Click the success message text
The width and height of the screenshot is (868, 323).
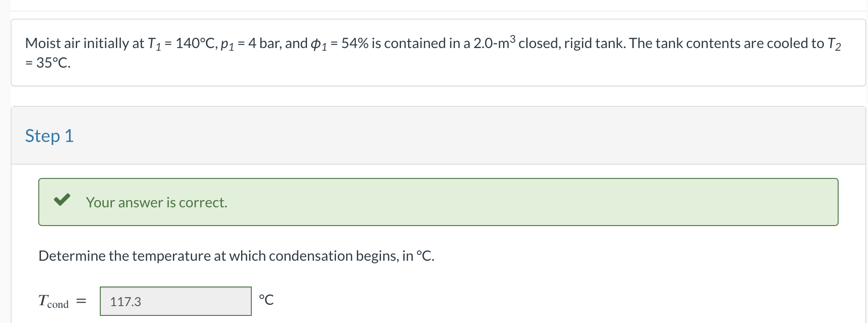click(157, 202)
